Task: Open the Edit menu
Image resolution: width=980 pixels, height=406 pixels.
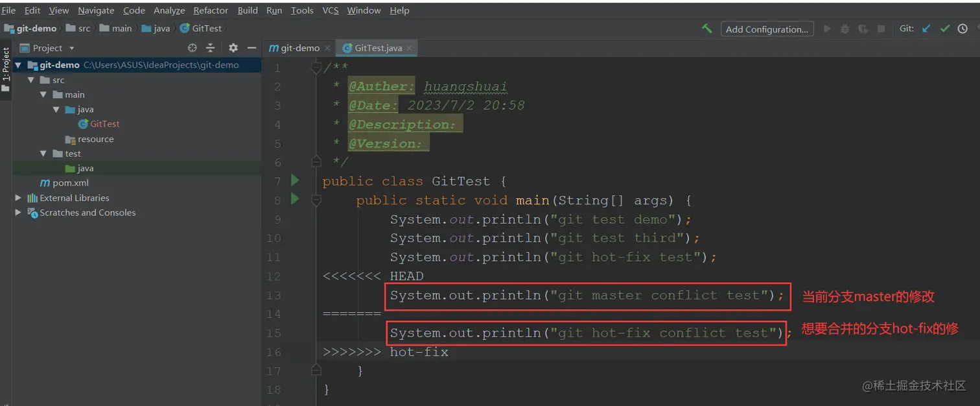Action: 32,10
